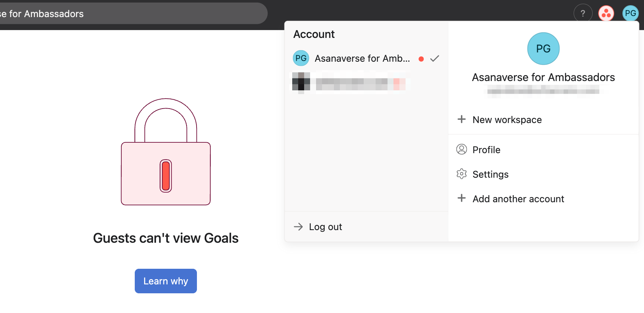Click the Settings gear icon
This screenshot has height=313, width=644.
[462, 174]
